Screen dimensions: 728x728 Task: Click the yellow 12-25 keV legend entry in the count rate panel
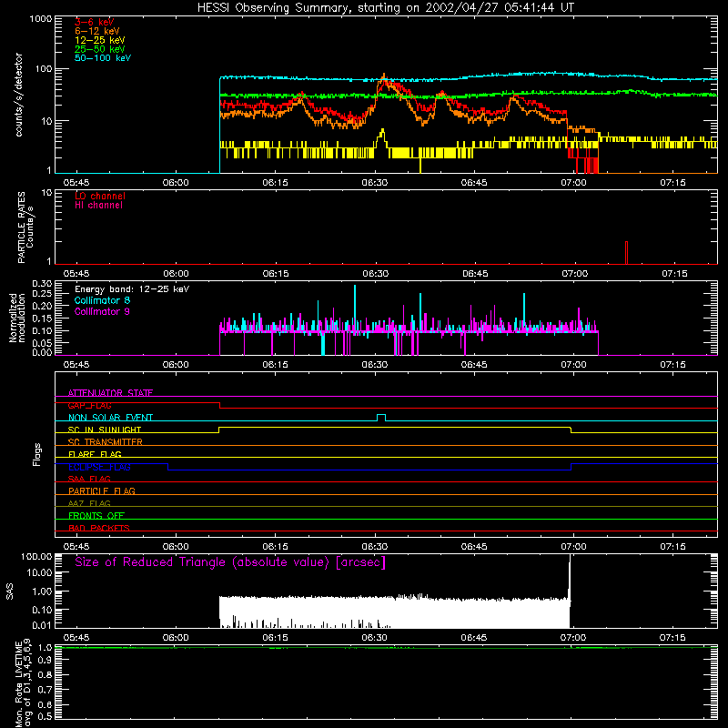(x=100, y=40)
